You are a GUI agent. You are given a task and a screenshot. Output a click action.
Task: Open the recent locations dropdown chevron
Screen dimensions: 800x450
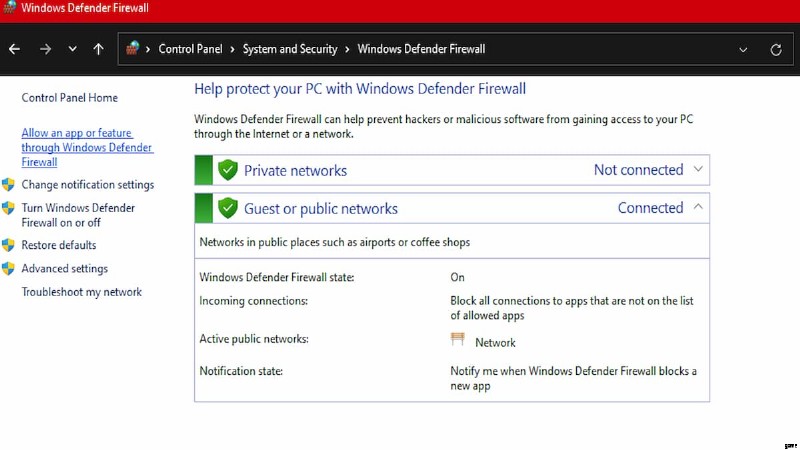coord(72,49)
